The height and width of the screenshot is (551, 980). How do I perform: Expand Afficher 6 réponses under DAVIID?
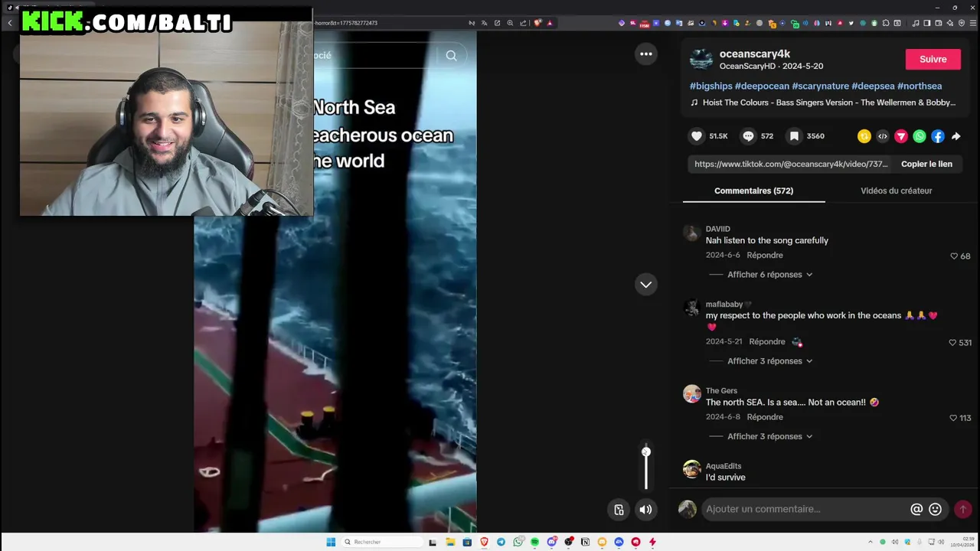point(769,275)
